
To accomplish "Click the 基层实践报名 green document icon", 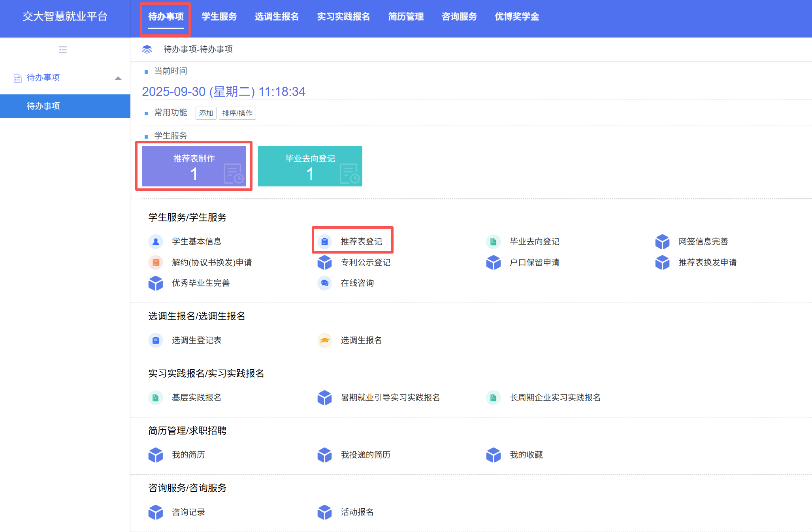I will coord(156,397).
